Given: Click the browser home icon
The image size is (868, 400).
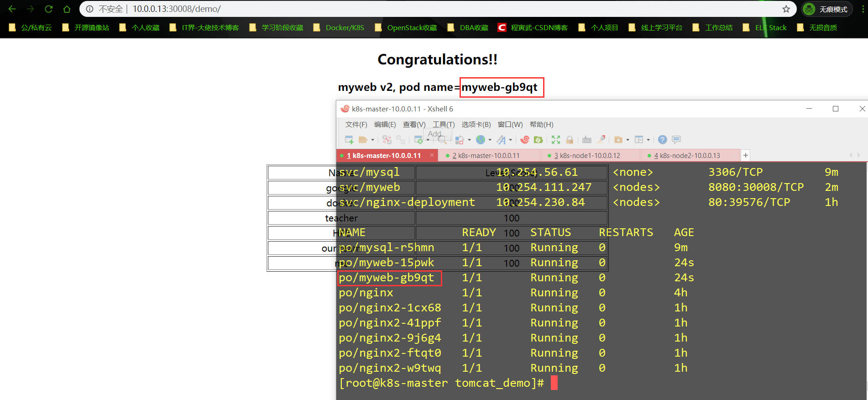Looking at the screenshot, I should click(x=67, y=9).
